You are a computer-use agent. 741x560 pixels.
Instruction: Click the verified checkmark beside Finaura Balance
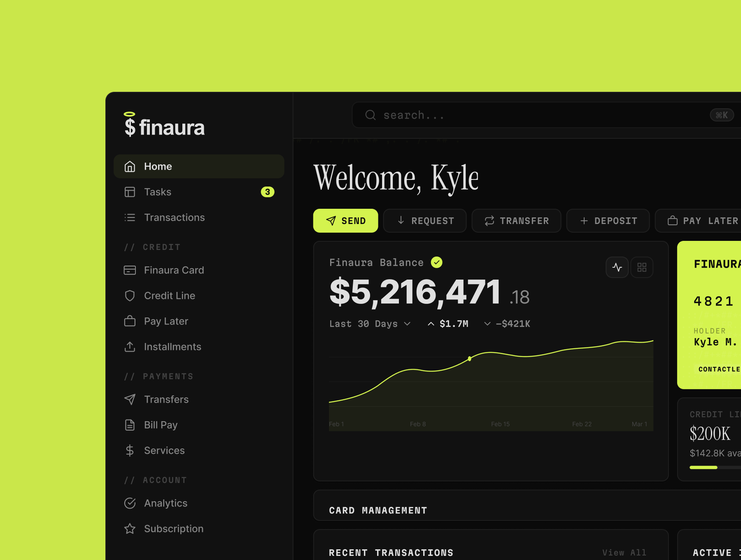pyautogui.click(x=437, y=262)
